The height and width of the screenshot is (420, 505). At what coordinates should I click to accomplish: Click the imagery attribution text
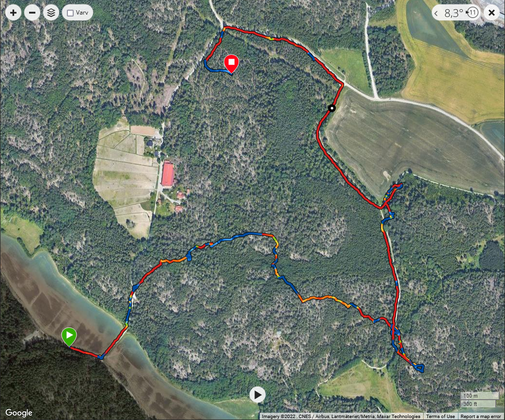tap(341, 417)
